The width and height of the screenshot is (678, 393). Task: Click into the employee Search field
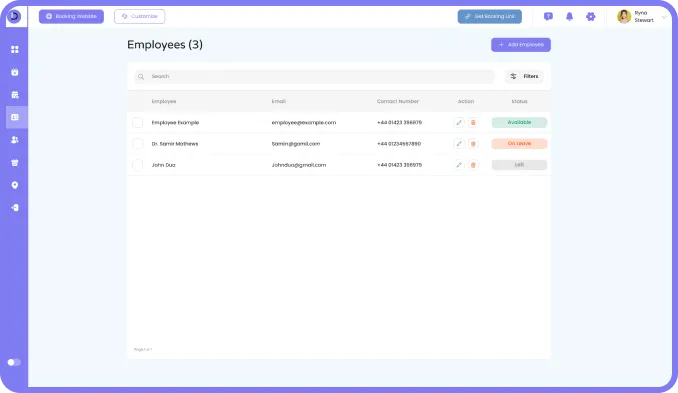coord(314,77)
